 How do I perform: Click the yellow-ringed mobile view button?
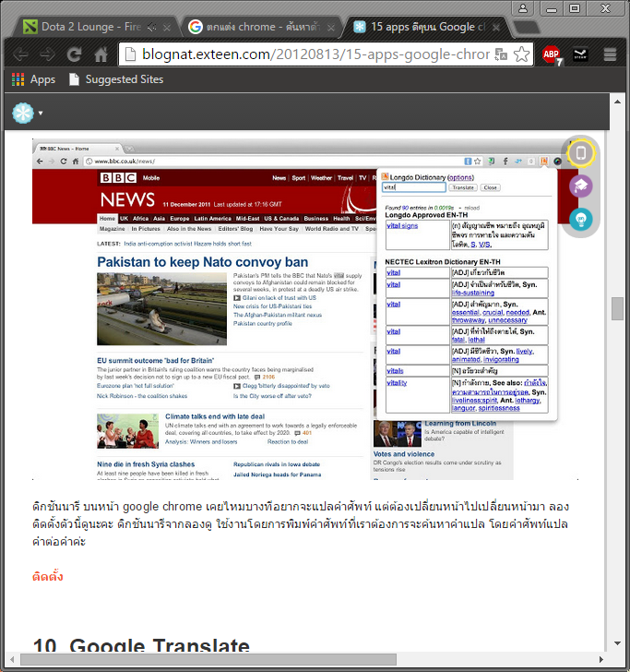581,153
